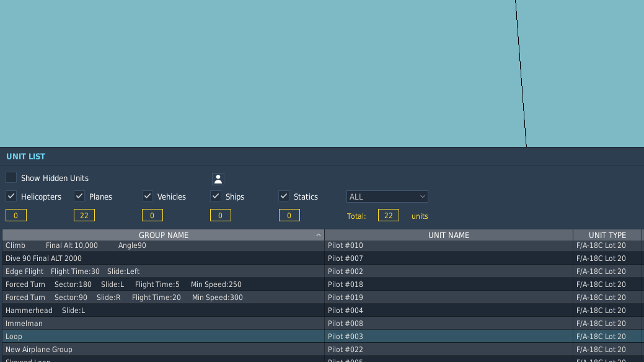
Task: Enable the Show Hidden Units checkbox
Action: click(x=11, y=178)
